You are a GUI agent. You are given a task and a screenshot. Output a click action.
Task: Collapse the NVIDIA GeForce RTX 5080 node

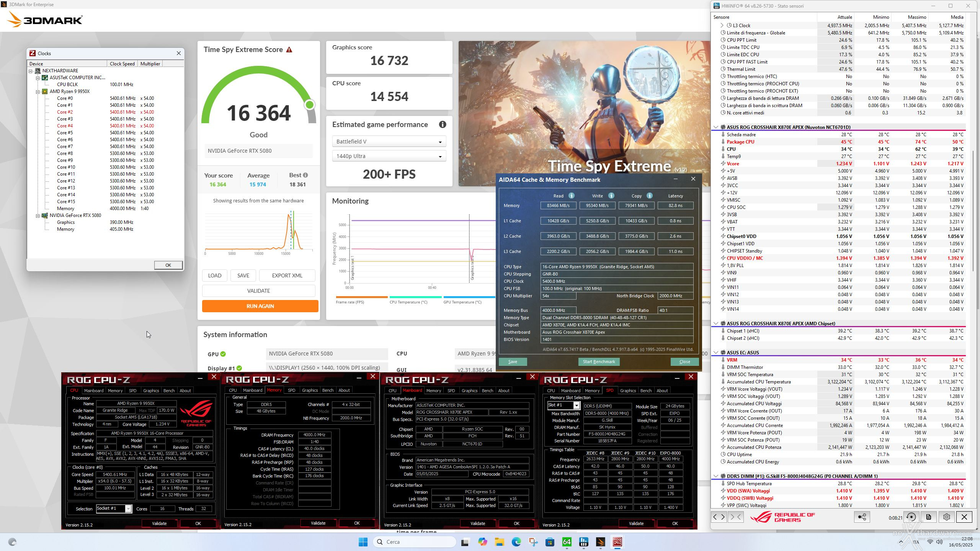(38, 215)
